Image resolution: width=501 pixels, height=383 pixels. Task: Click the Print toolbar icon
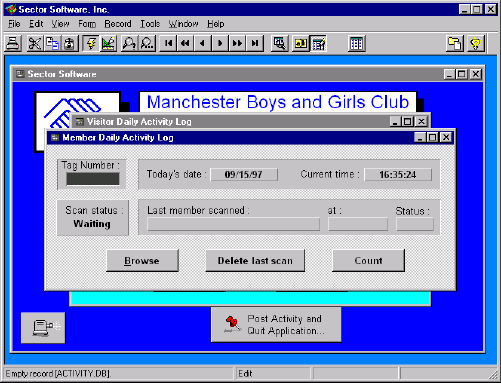tap(13, 43)
